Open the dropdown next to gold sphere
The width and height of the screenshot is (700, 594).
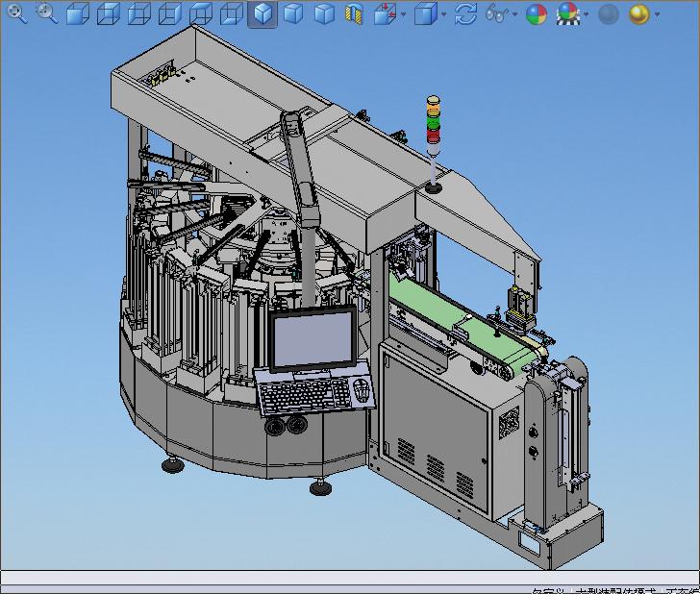coord(657,14)
